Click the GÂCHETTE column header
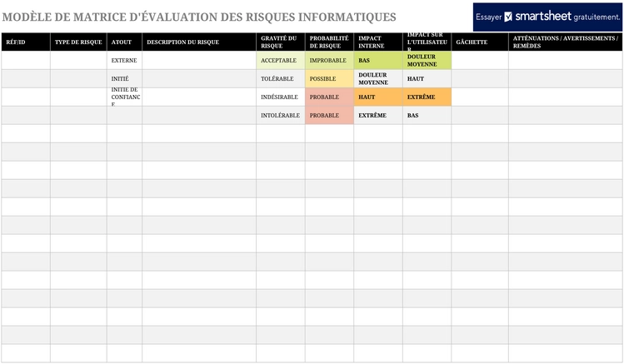Screen dimensions: 624x364 (480, 42)
